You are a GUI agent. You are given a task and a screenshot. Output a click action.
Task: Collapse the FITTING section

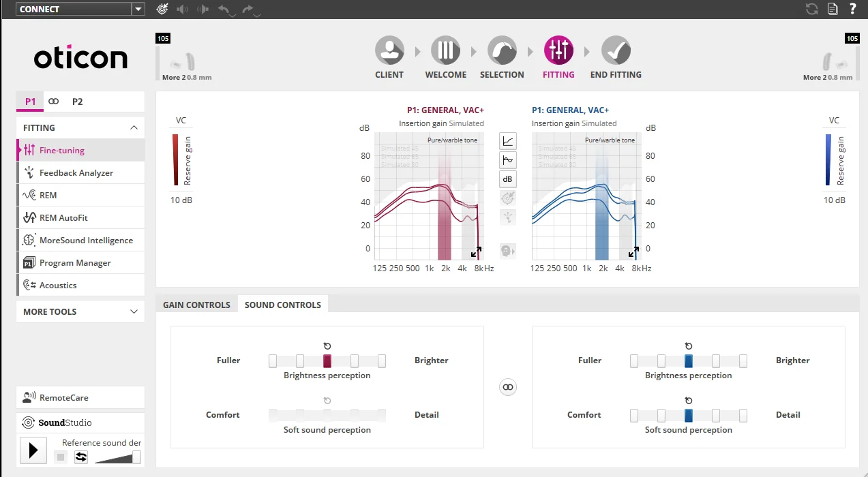point(134,127)
